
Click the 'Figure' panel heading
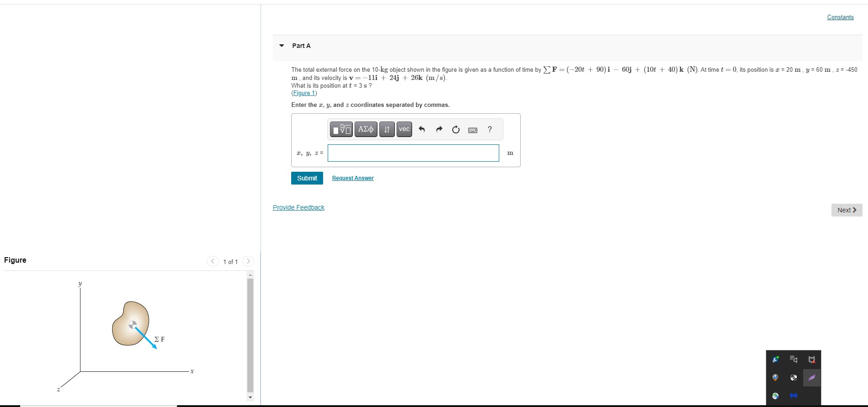pyautogui.click(x=15, y=260)
